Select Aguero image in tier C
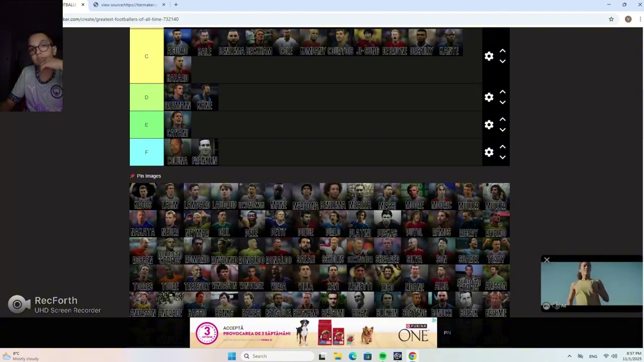Screen dimensions: 644x362 177,43
